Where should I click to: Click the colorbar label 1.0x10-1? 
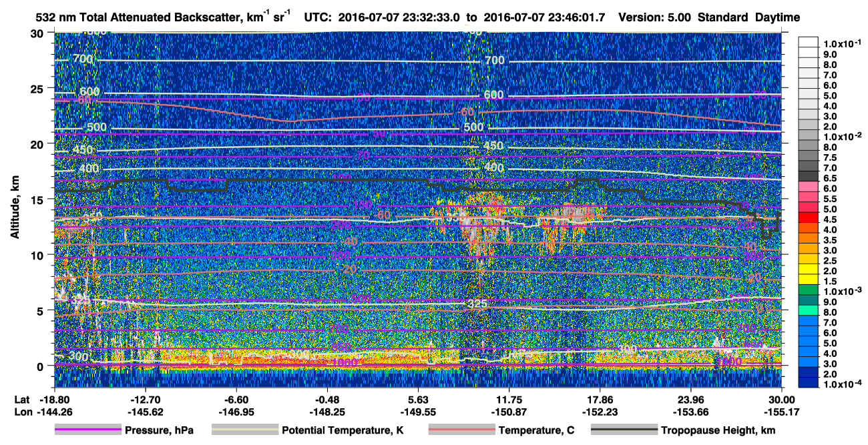[842, 44]
